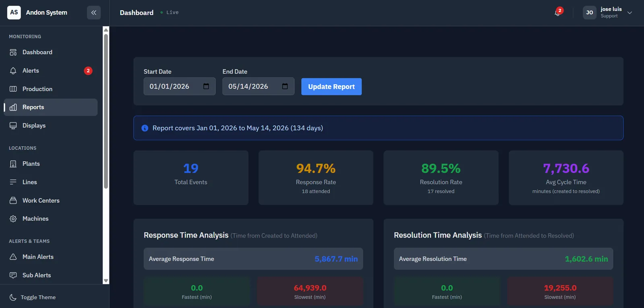The height and width of the screenshot is (308, 644).
Task: Click the Update Report button
Action: [332, 86]
